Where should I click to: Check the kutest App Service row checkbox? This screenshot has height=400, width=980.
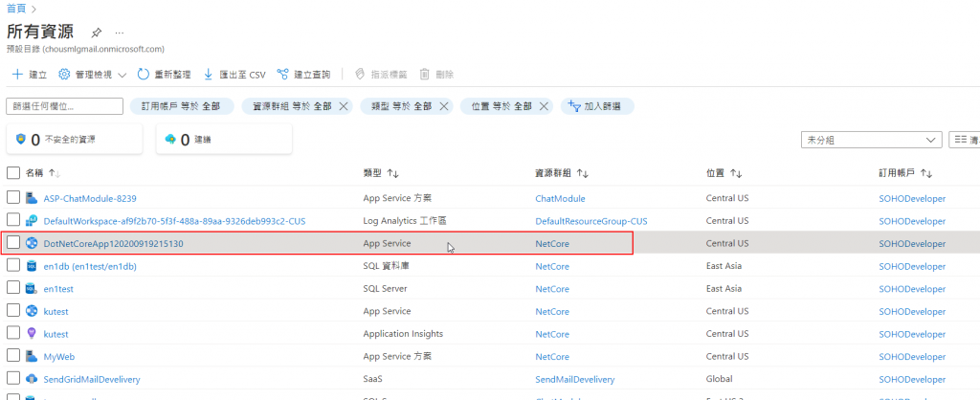[13, 311]
